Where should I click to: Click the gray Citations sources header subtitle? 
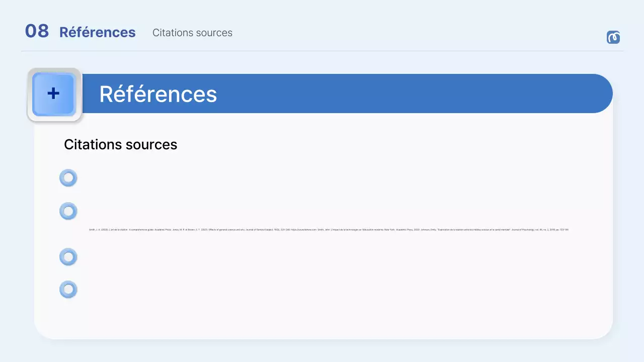192,33
